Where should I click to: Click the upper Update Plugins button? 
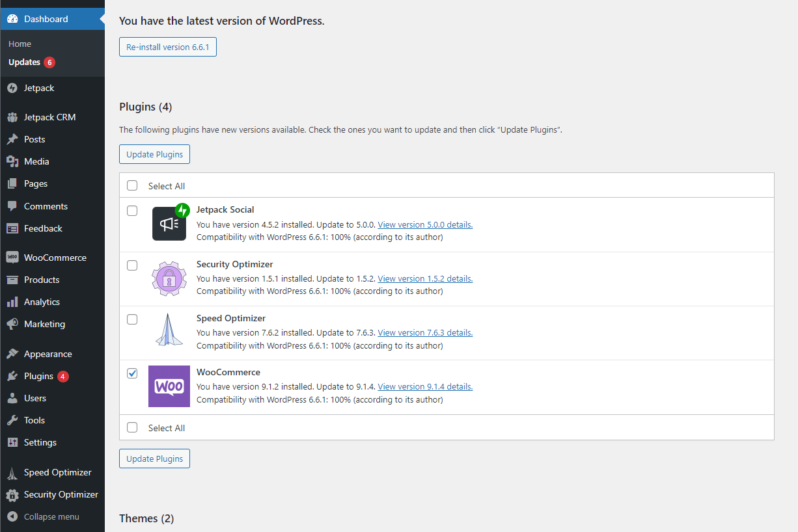pyautogui.click(x=154, y=154)
